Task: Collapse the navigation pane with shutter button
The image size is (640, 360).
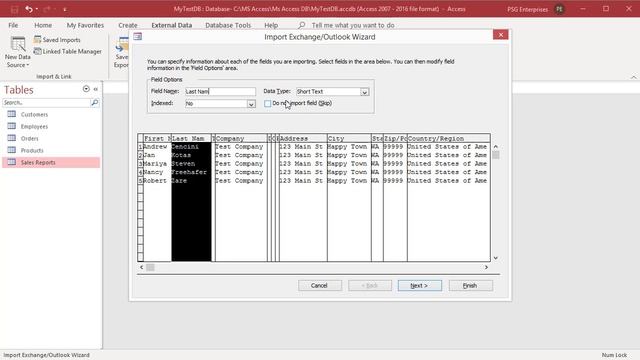Action: [x=96, y=89]
